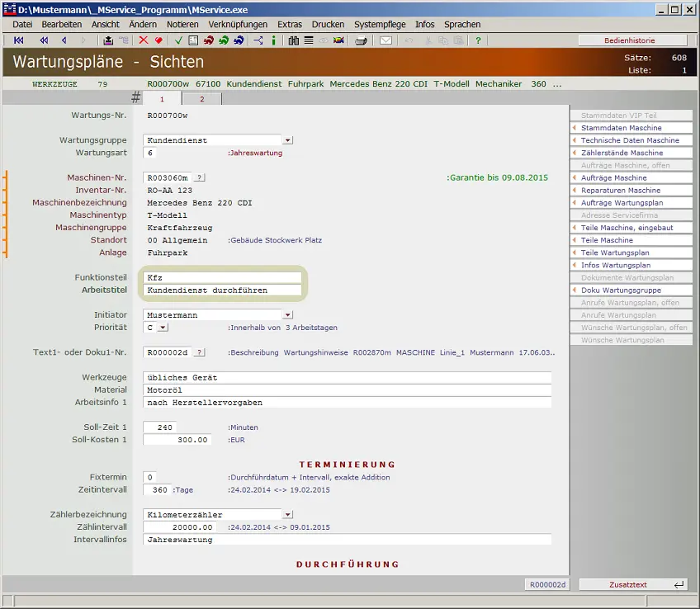
Task: Click the single left arrow previous record icon
Action: 64,40
